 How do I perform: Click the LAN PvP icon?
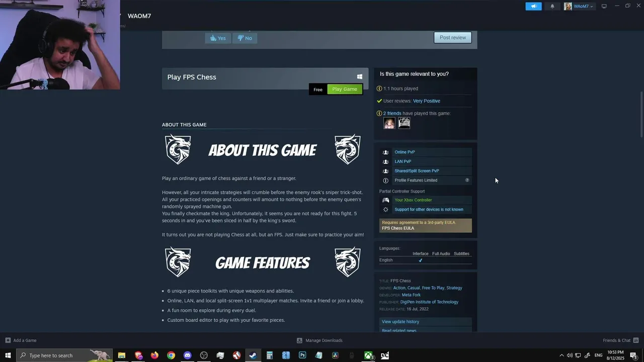point(386,161)
